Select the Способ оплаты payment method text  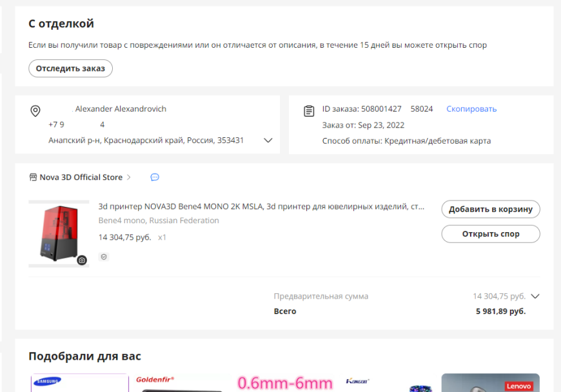coord(406,141)
